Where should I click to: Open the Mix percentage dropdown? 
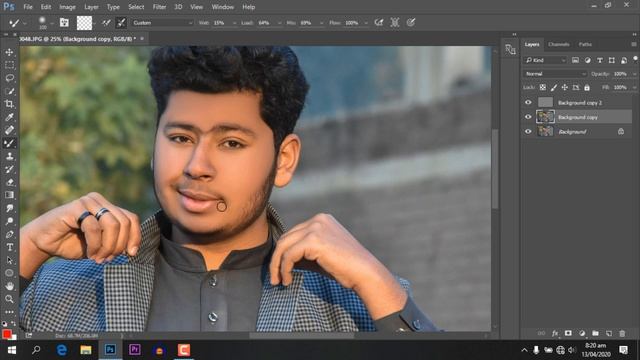[321, 23]
